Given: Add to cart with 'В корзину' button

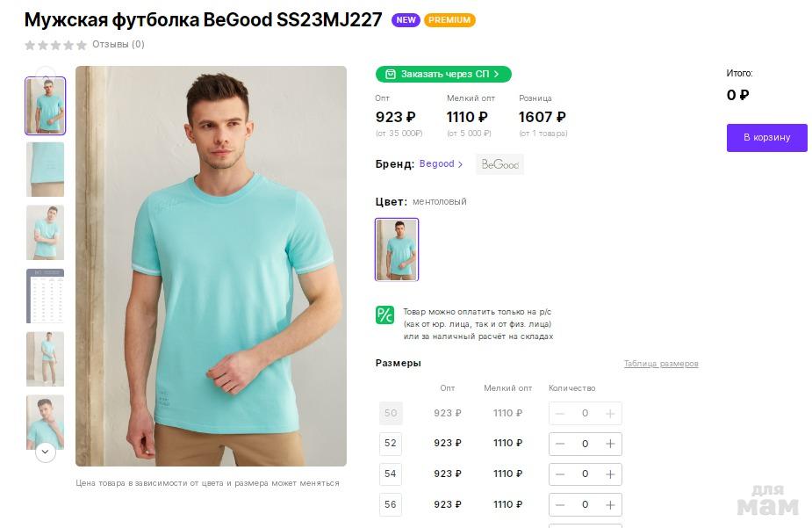Looking at the screenshot, I should tap(766, 138).
